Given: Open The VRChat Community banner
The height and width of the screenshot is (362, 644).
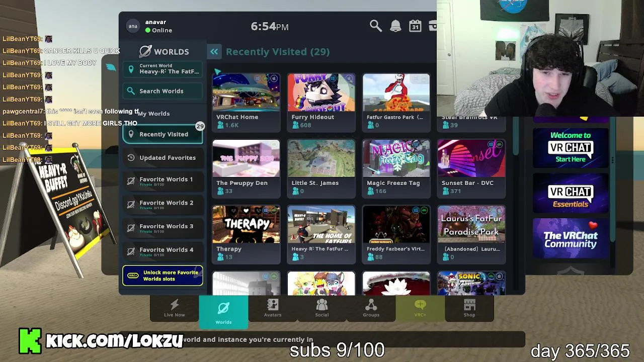Looking at the screenshot, I should pos(571,238).
